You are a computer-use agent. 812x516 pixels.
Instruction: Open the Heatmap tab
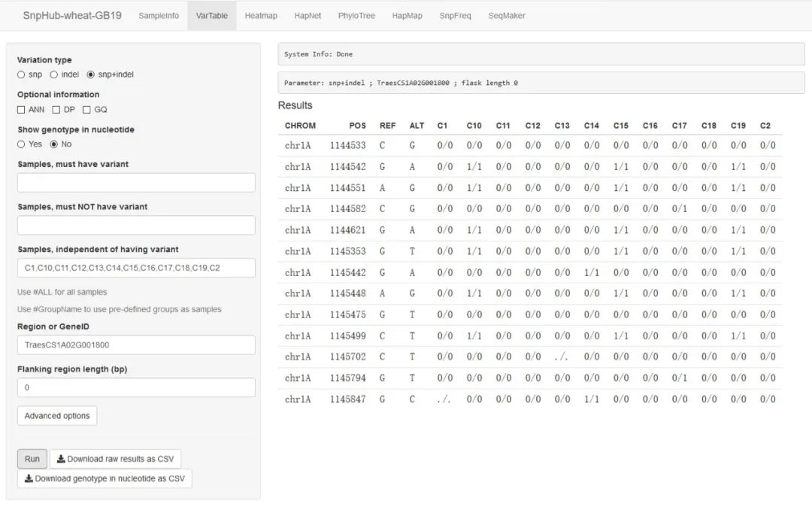coord(261,16)
